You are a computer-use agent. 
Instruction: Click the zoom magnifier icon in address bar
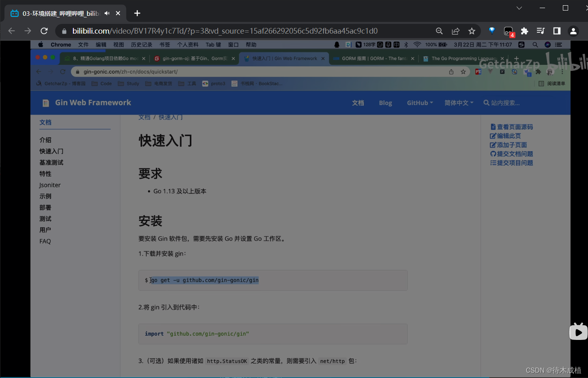point(439,31)
